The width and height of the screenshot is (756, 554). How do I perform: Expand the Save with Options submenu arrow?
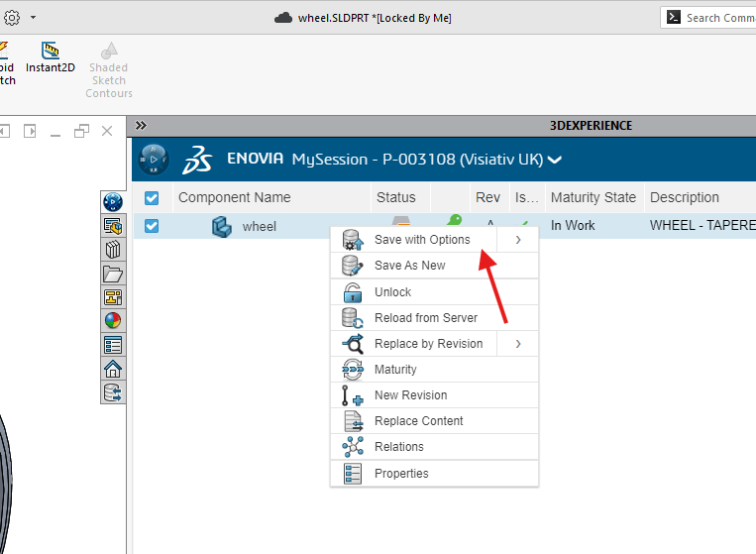518,240
